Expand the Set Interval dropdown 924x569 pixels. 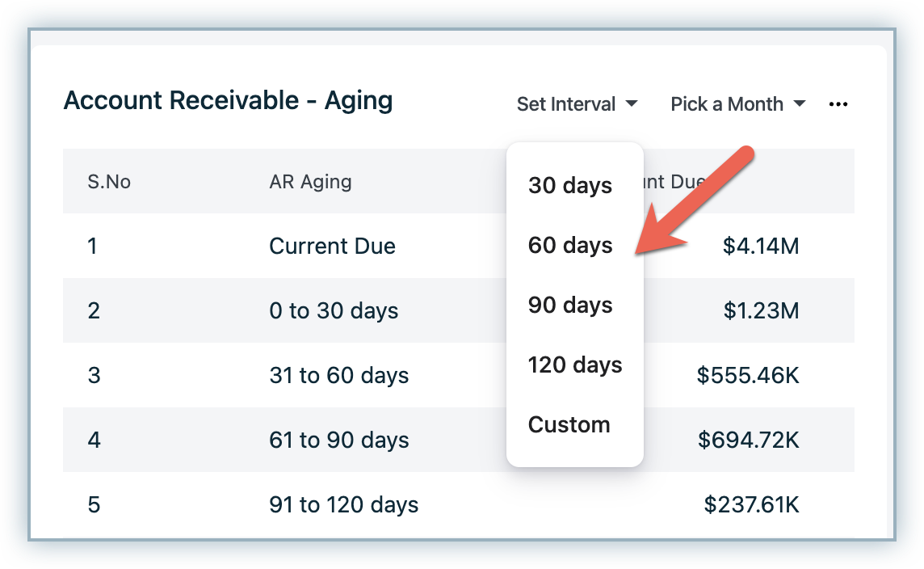pyautogui.click(x=577, y=104)
